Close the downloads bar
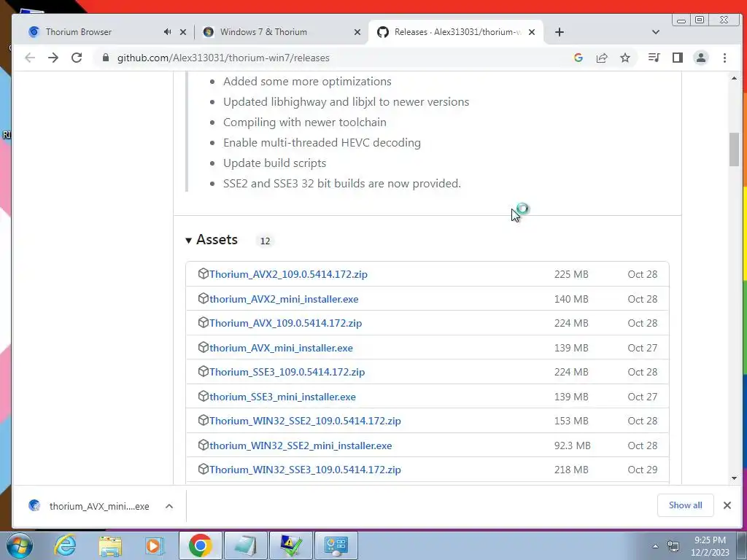Viewport: 747px width, 560px height. pyautogui.click(x=727, y=505)
